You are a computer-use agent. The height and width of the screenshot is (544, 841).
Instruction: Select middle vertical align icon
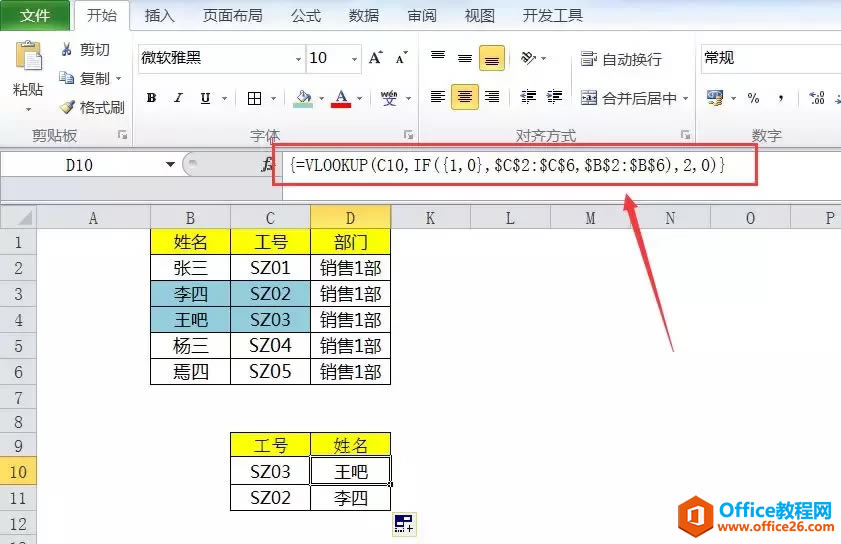coord(464,57)
